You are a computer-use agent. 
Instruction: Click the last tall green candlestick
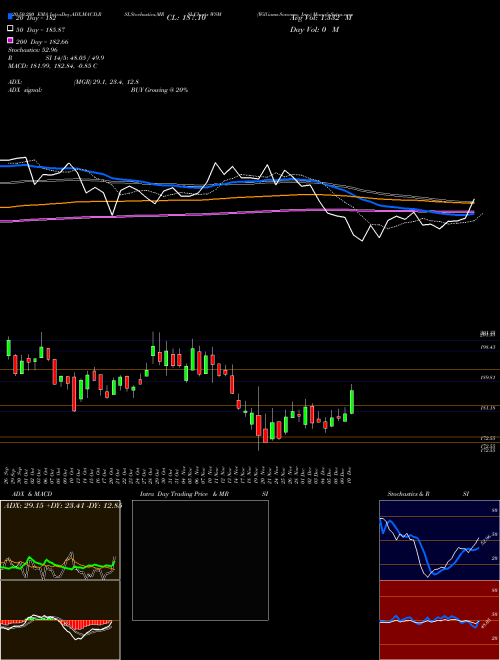click(x=352, y=402)
